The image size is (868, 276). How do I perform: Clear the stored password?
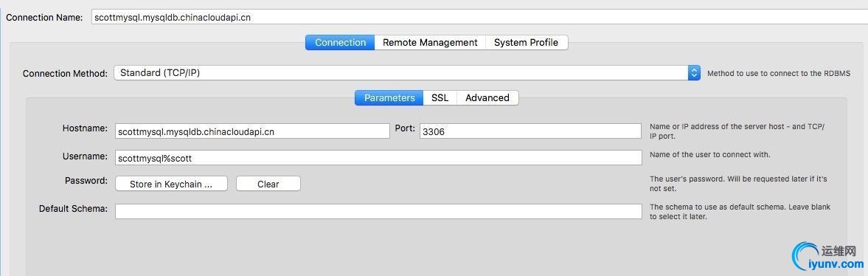(268, 184)
